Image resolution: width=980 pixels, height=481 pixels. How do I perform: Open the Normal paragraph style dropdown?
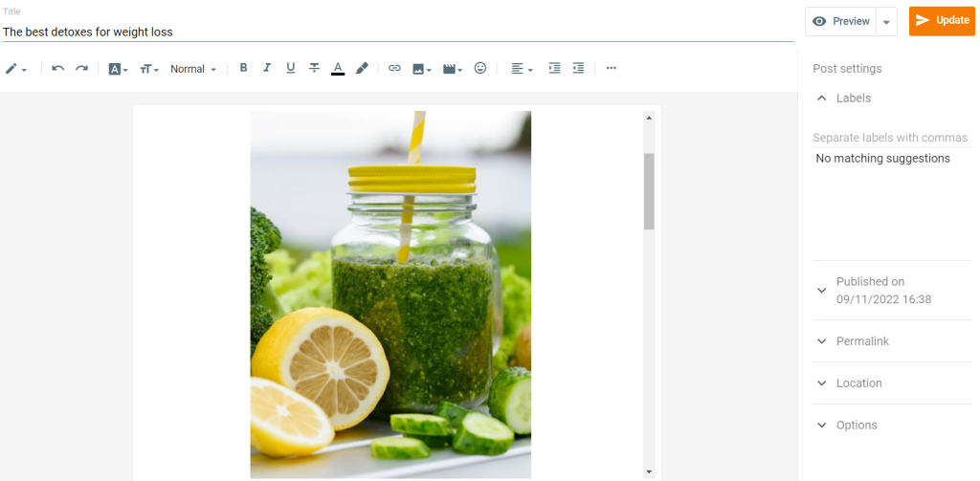click(x=193, y=69)
